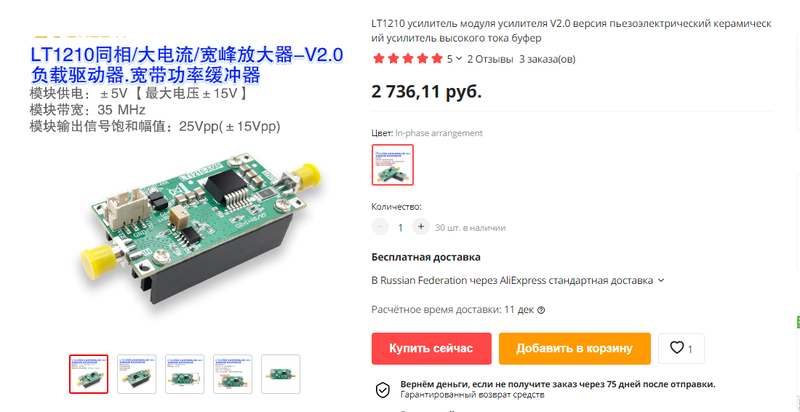Click the quantity input field showing 1
The width and height of the screenshot is (800, 412).
pos(401,227)
